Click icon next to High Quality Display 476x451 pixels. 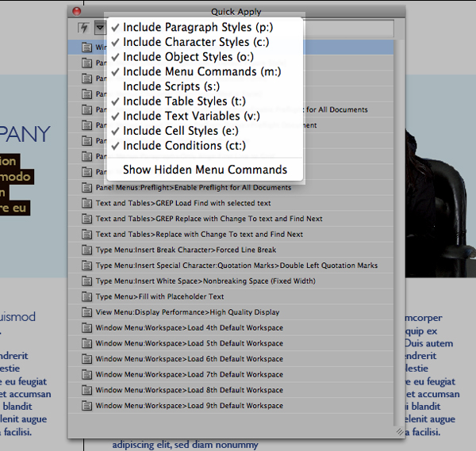[x=87, y=312]
